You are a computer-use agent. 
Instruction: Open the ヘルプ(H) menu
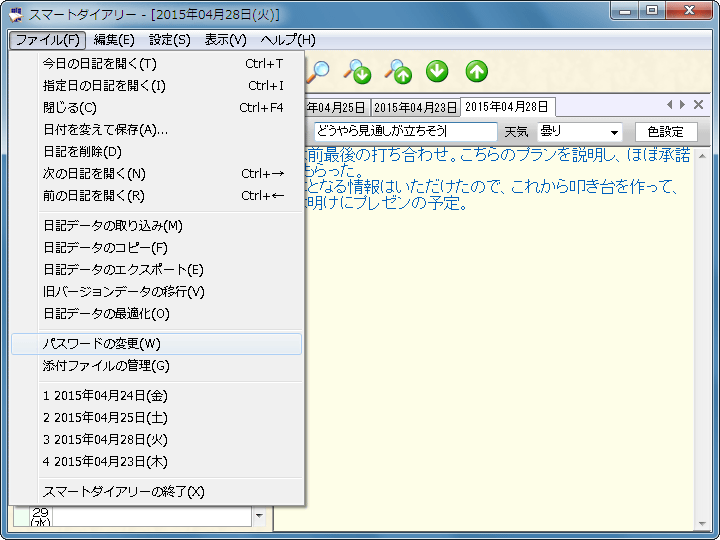tap(288, 40)
